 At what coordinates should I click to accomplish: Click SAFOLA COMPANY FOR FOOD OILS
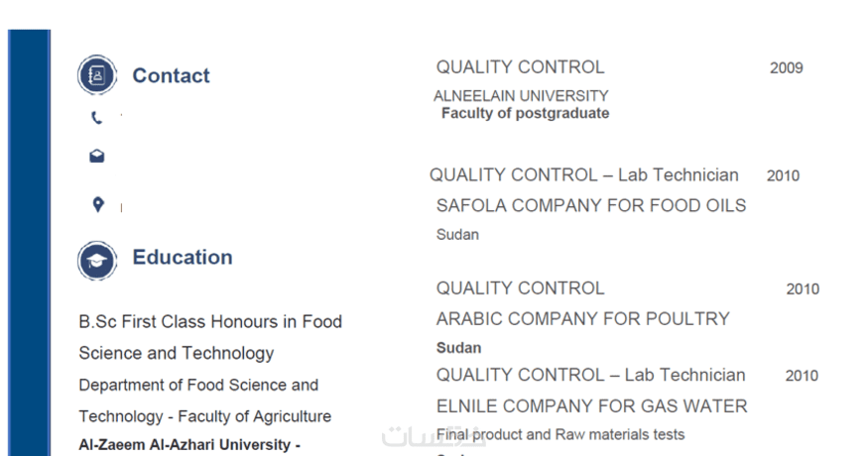590,206
